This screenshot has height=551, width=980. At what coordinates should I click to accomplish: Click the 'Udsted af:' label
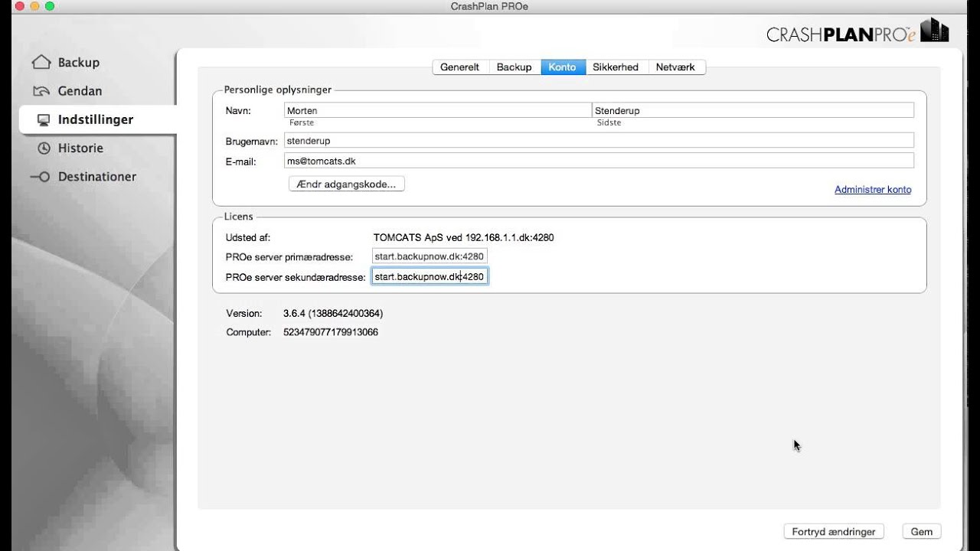pyautogui.click(x=248, y=238)
